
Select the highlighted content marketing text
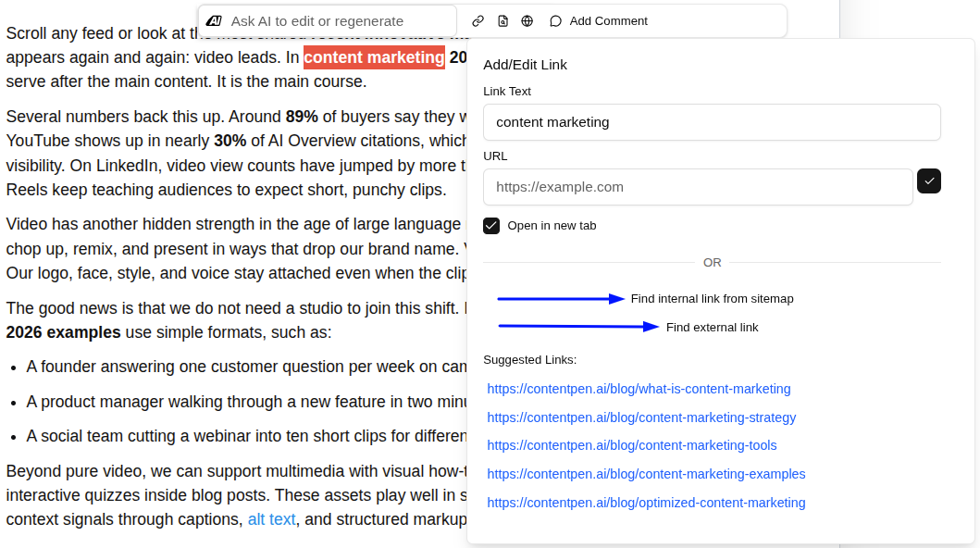click(x=374, y=57)
